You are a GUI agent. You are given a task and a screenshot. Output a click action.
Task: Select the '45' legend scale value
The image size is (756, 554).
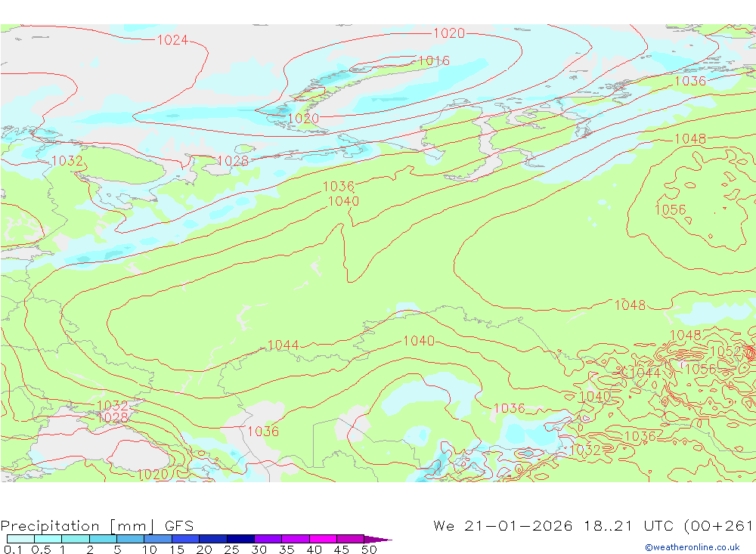(342, 549)
